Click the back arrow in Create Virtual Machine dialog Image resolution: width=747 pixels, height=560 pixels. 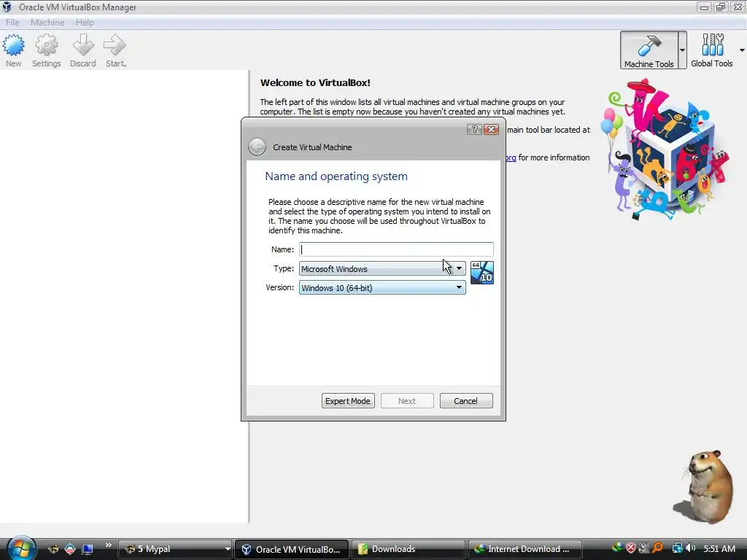point(257,147)
